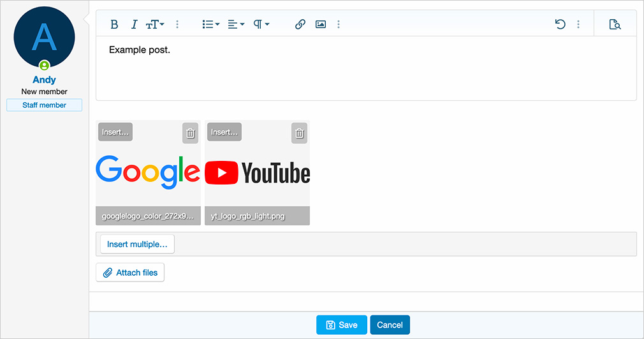This screenshot has height=339, width=644.
Task: Select the YouTube logo thumbnail
Action: click(x=258, y=173)
